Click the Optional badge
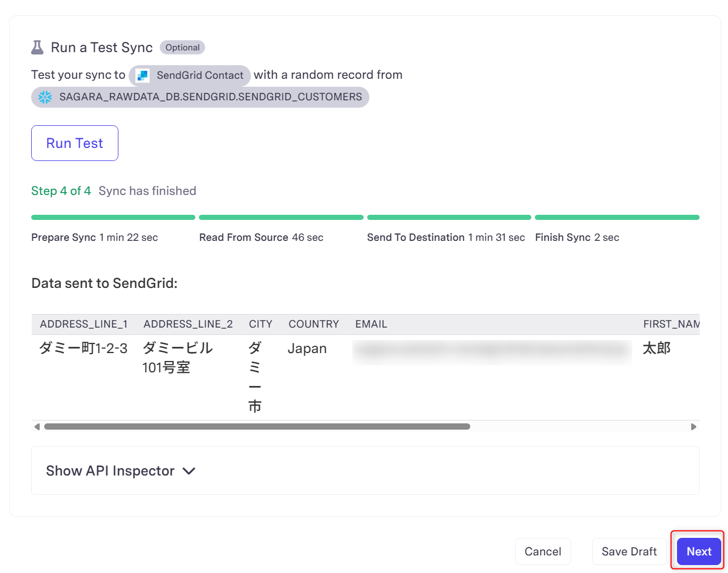 pos(182,48)
